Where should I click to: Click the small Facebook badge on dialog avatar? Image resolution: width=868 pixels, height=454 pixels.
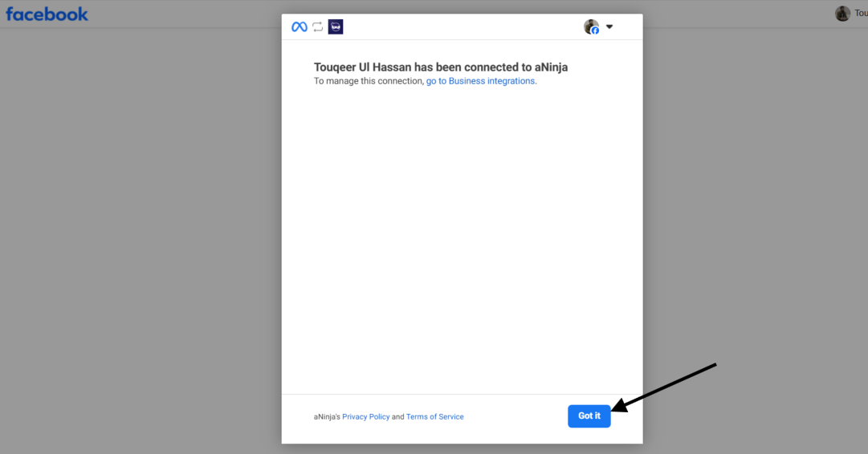[x=595, y=30]
